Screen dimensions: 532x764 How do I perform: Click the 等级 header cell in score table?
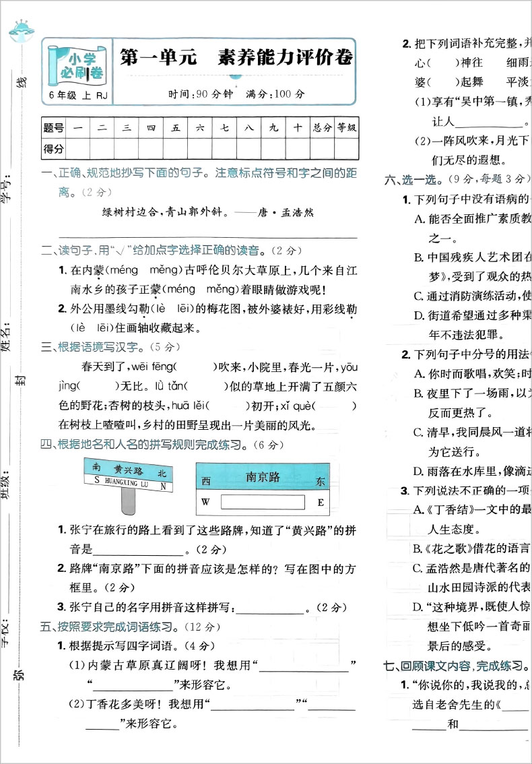point(347,127)
